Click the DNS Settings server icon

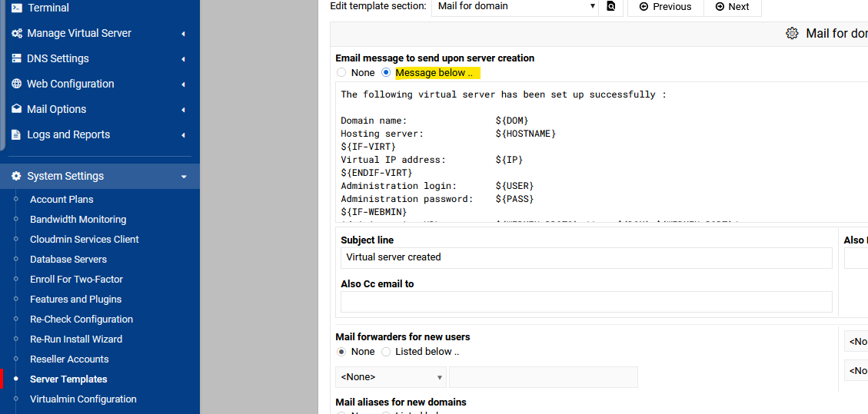pyautogui.click(x=17, y=59)
